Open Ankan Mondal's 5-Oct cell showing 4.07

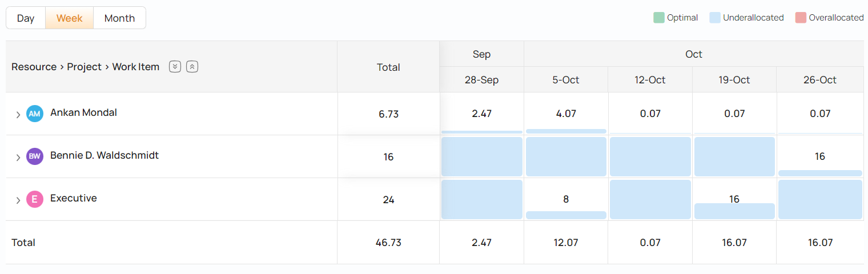point(566,114)
